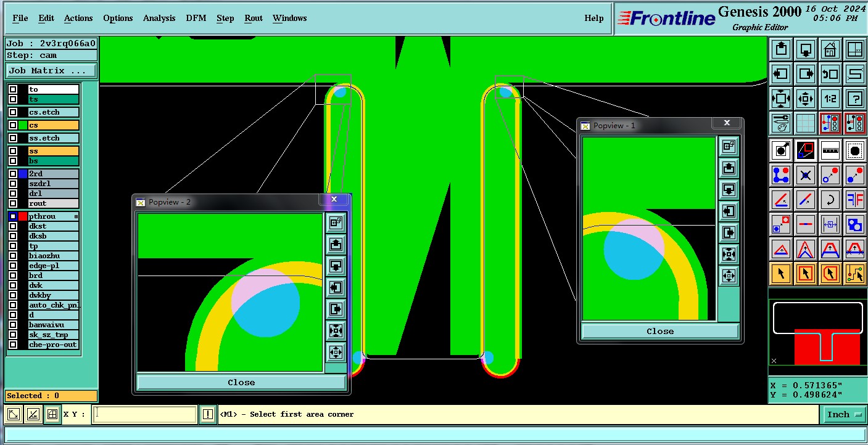Toggle the checkbox for layer banwaiwu
The image size is (868, 445).
pos(13,325)
